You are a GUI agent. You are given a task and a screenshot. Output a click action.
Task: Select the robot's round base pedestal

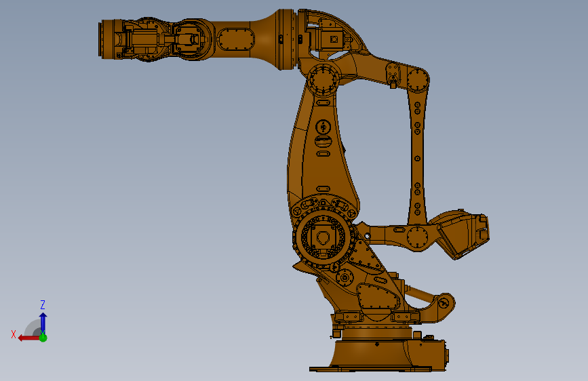click(x=370, y=353)
